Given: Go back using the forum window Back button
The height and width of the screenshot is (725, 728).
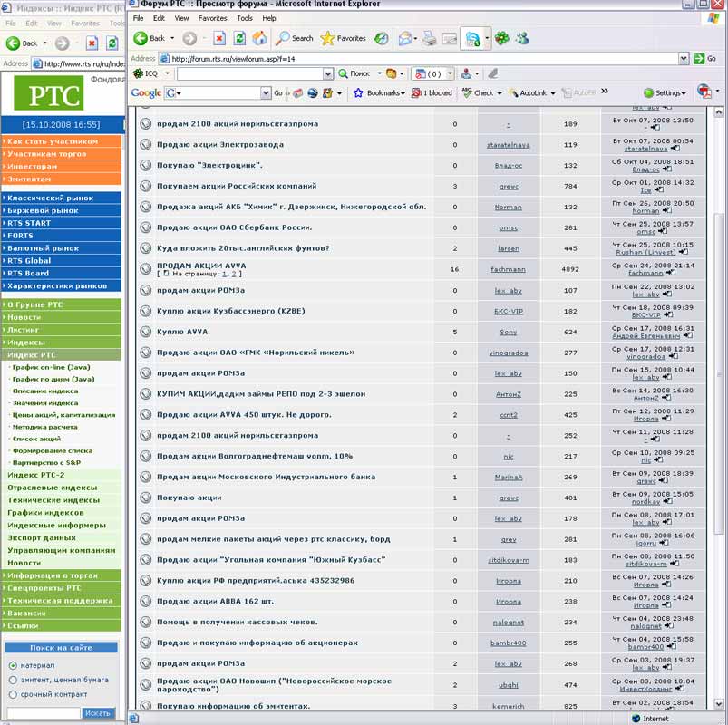Looking at the screenshot, I should coord(150,39).
